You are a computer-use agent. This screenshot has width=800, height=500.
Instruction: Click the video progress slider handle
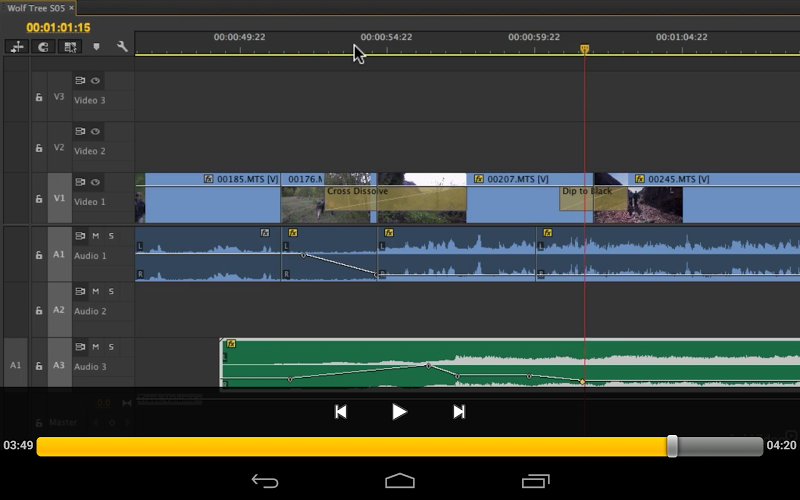(673, 446)
